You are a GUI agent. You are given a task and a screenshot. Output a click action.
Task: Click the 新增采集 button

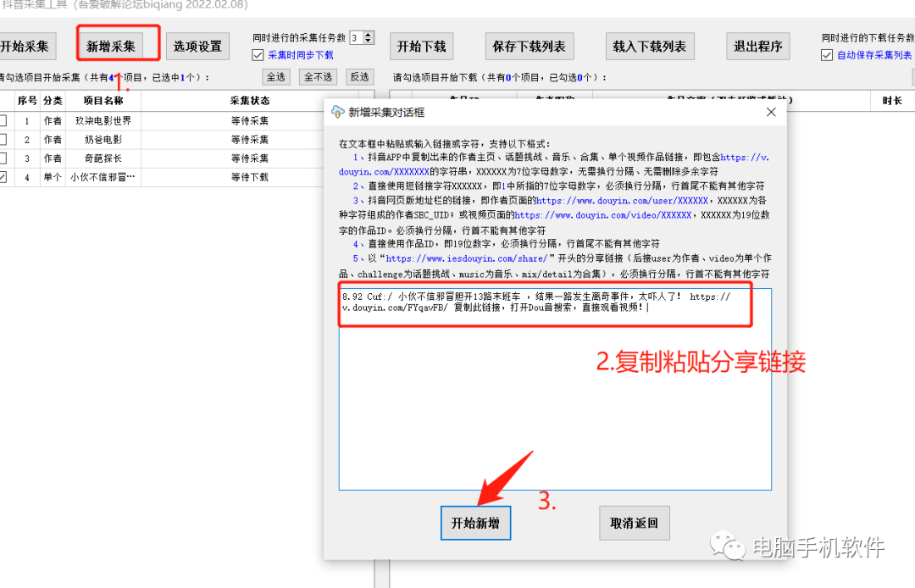[x=111, y=46]
